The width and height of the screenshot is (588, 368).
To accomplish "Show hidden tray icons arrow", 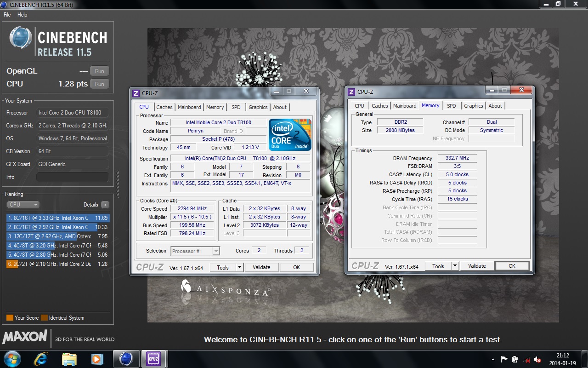I will click(493, 359).
